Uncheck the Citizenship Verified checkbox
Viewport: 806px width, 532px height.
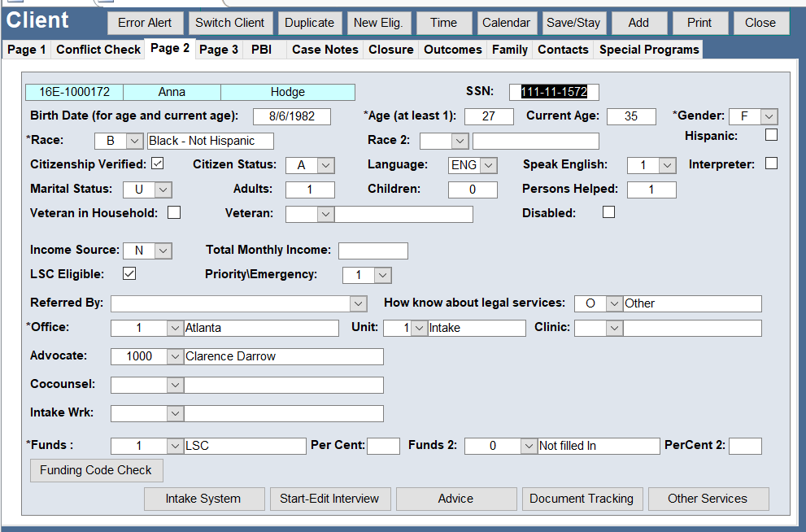tap(158, 164)
